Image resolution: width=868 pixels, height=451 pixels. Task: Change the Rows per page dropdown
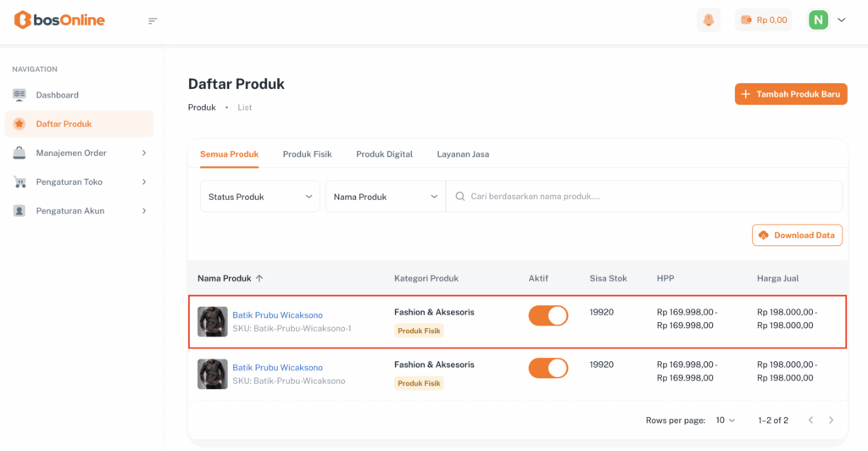pyautogui.click(x=725, y=420)
